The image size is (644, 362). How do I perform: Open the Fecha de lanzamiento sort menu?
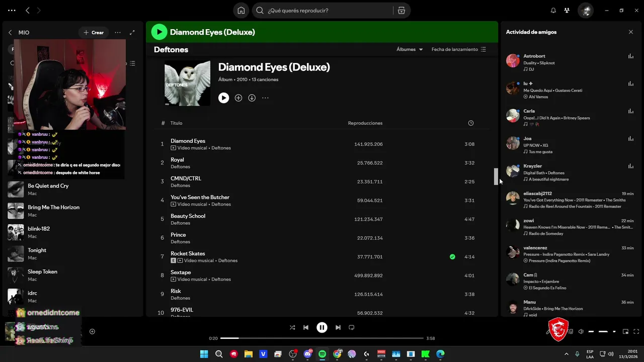[458, 49]
